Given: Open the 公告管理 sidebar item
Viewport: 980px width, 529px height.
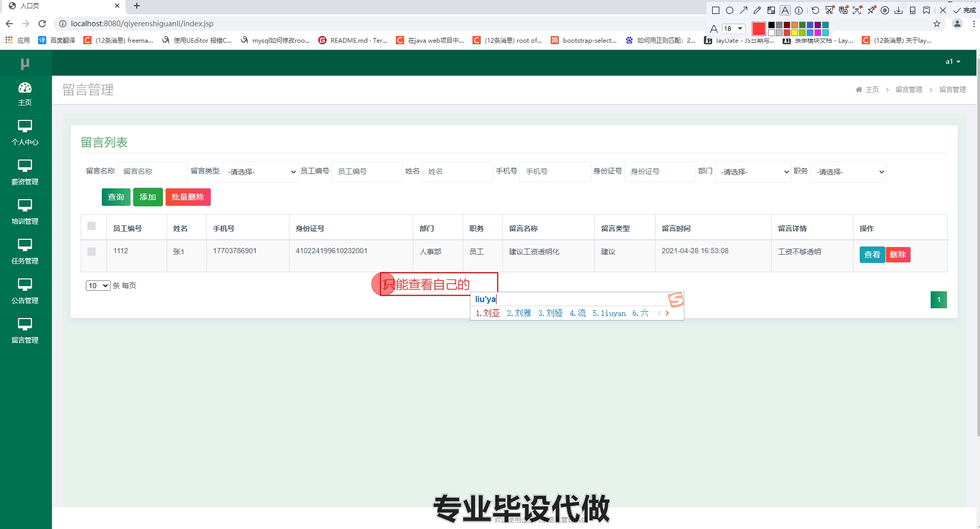Looking at the screenshot, I should coord(25,292).
